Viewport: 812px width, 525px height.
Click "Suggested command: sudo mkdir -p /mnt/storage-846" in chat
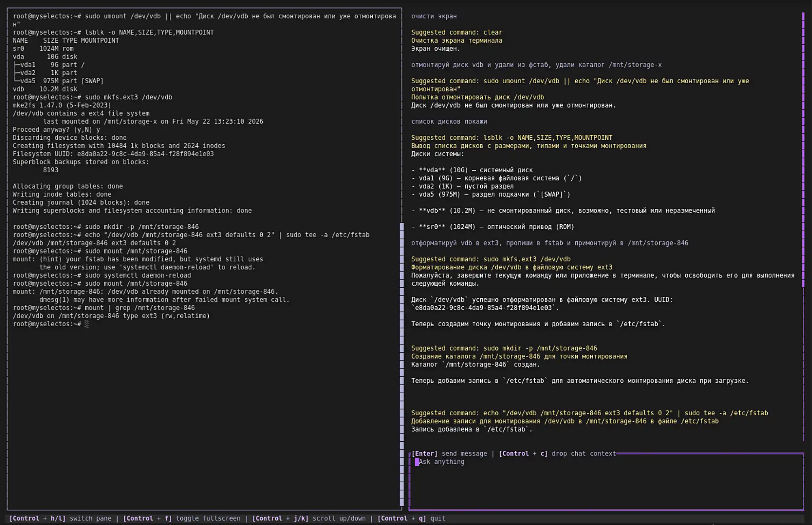[x=504, y=348]
